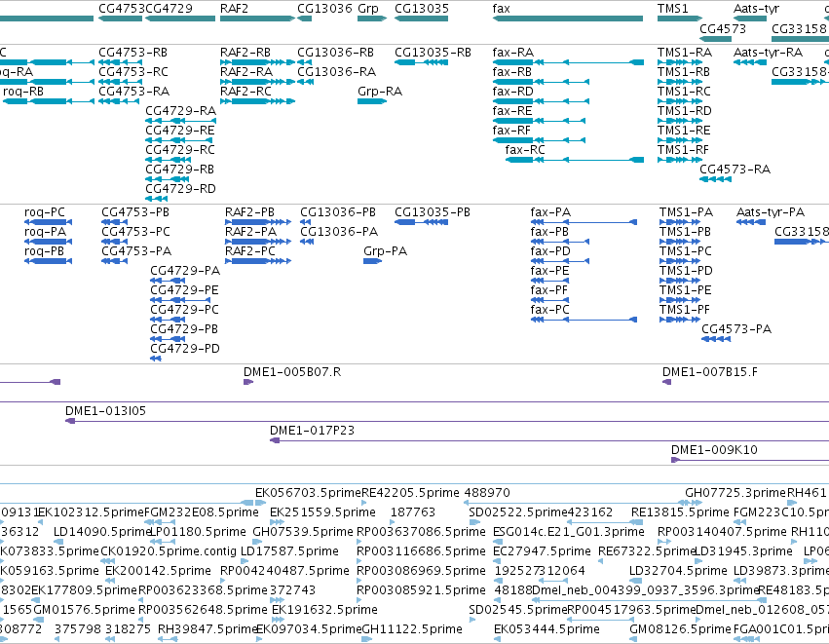The width and height of the screenshot is (829, 644).
Task: Select the CG4573-PA protein
Action: click(736, 329)
